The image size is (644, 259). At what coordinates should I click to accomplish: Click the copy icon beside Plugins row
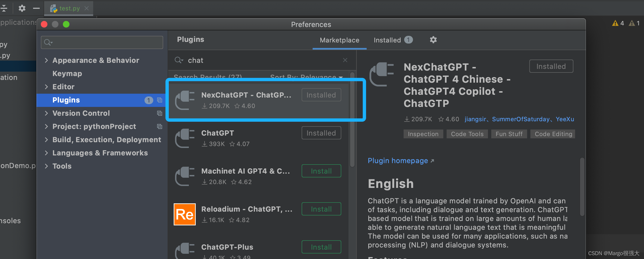coord(160,100)
